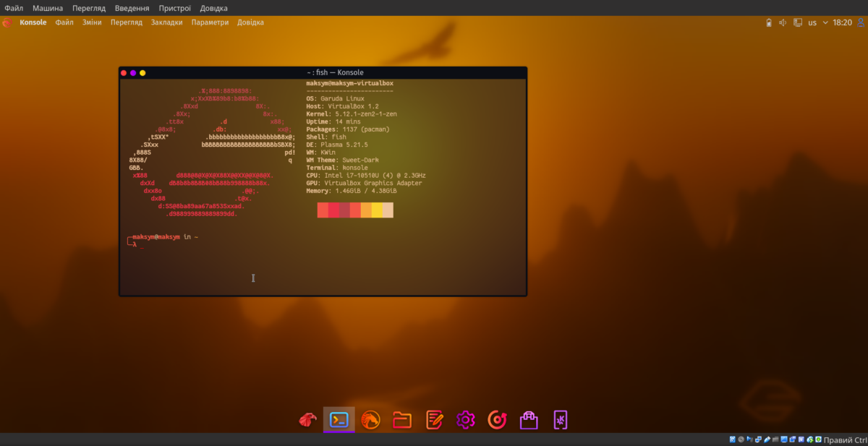Click the VirtualBox USB status icon

point(767,439)
